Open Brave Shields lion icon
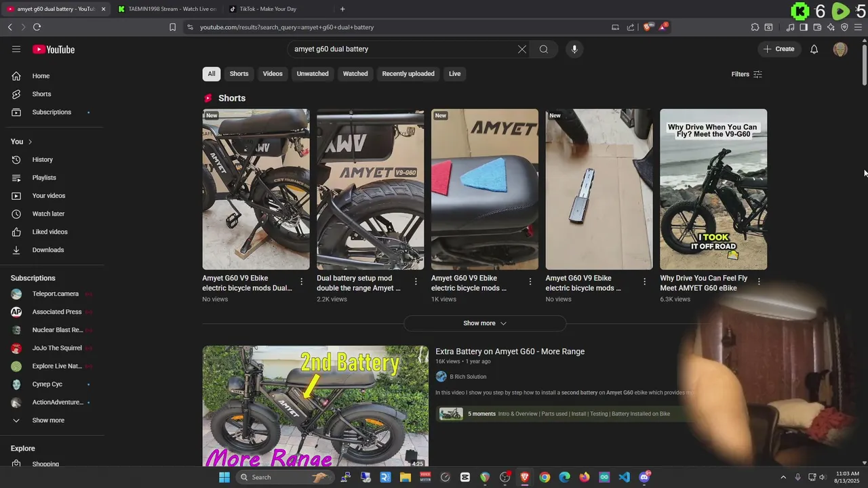 coord(648,27)
